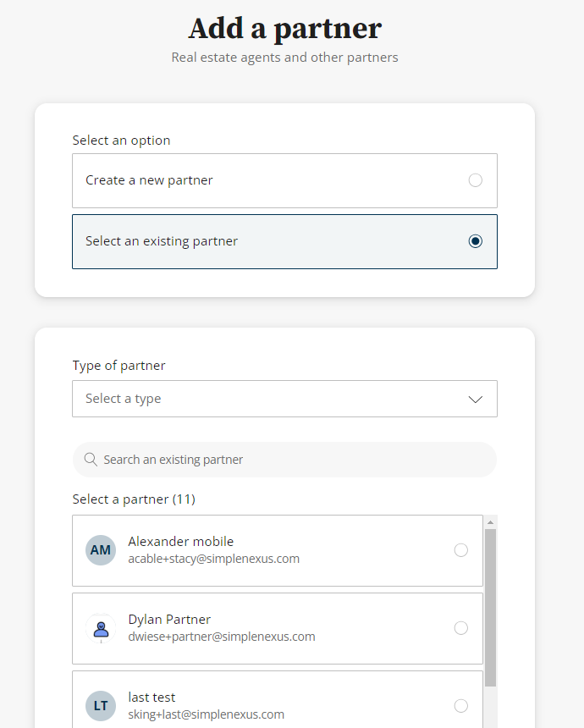This screenshot has width=584, height=728.
Task: Click the 'Create a new partner' option label
Action: (149, 180)
